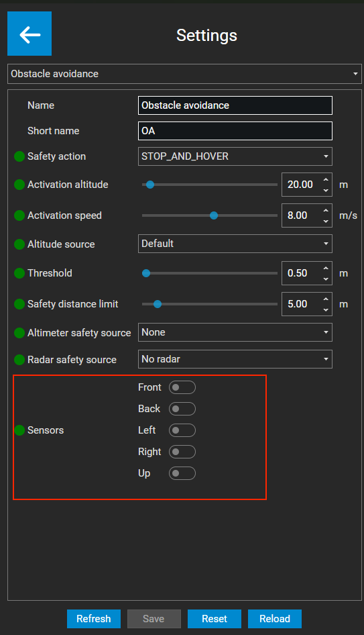Click green status dot beside Activation speed
The width and height of the screenshot is (364, 635).
pyautogui.click(x=19, y=215)
